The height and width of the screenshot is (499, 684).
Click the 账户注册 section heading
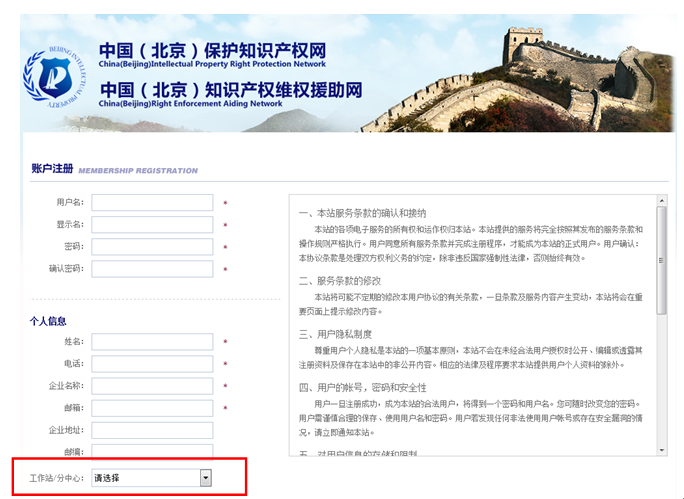point(52,169)
